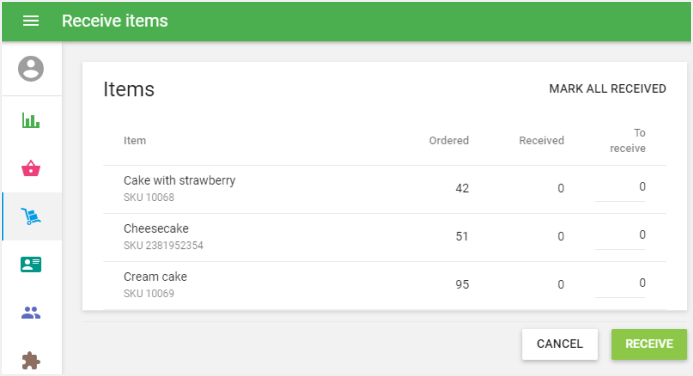693x376 pixels.
Task: Click the Received column header
Action: pos(541,141)
